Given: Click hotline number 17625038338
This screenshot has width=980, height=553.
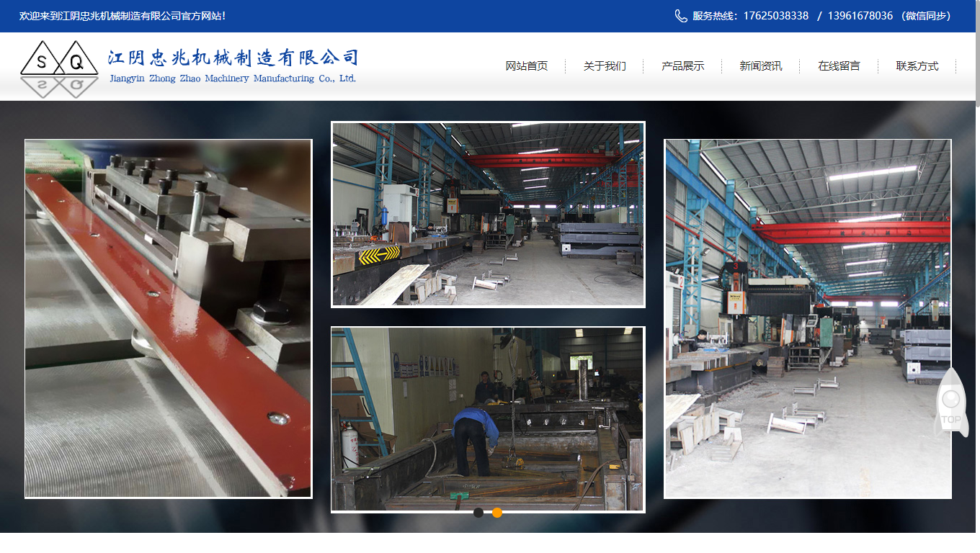Looking at the screenshot, I should (x=775, y=16).
